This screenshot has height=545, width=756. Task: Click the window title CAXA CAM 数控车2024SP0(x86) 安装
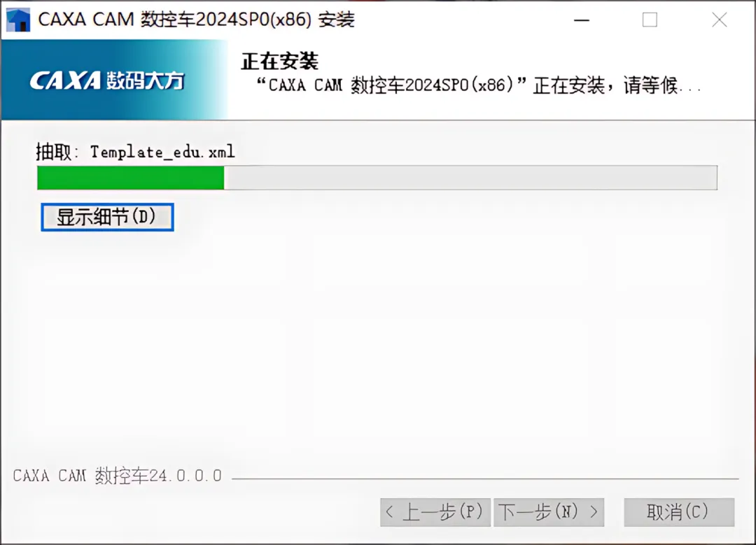coord(196,20)
